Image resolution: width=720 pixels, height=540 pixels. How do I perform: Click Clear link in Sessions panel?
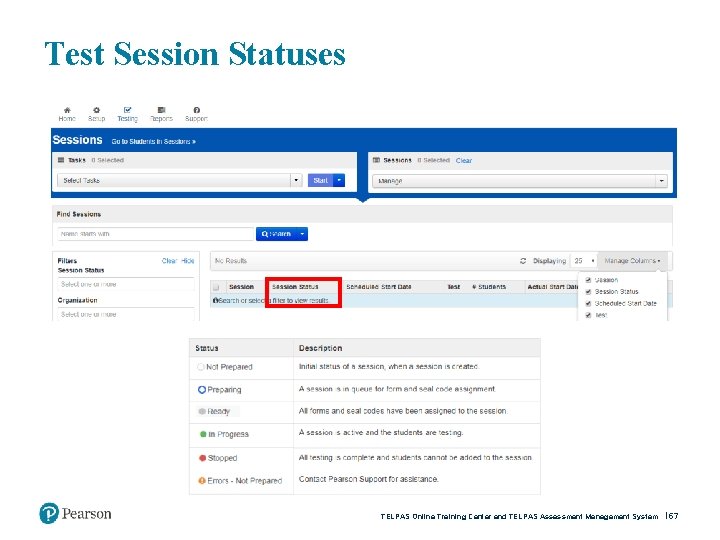[x=464, y=160]
